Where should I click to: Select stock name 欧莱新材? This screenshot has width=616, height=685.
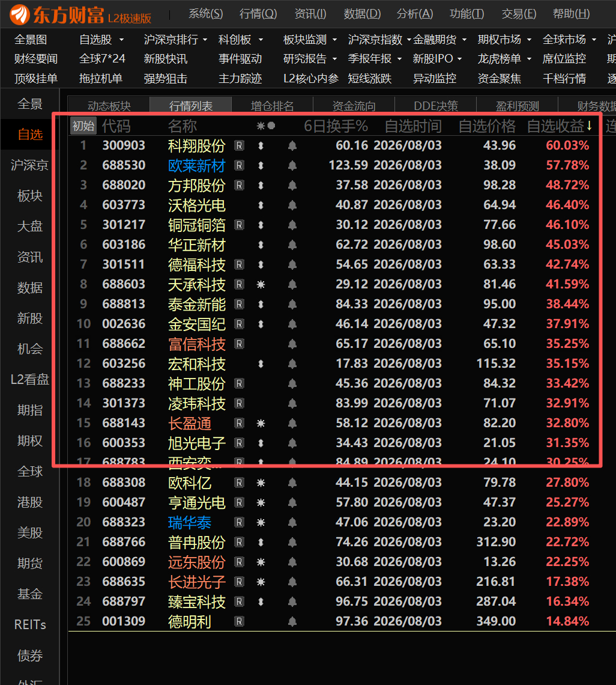click(x=196, y=166)
